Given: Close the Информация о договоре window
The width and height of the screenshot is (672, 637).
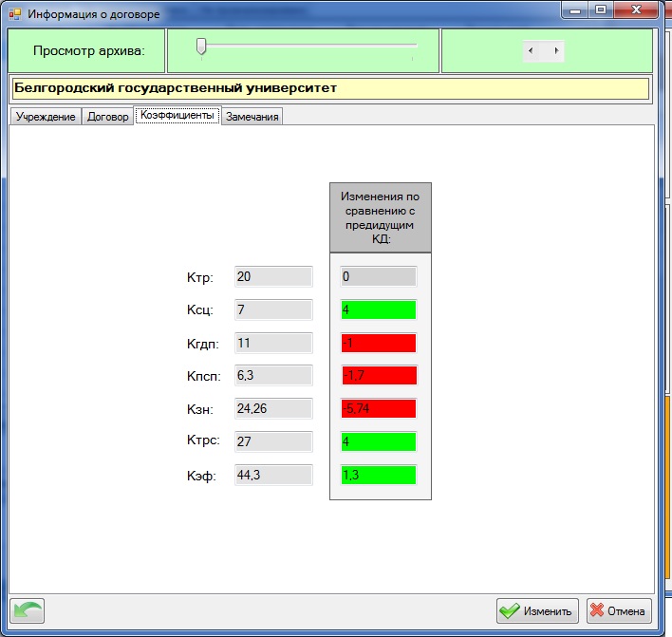Looking at the screenshot, I should pos(637,10).
